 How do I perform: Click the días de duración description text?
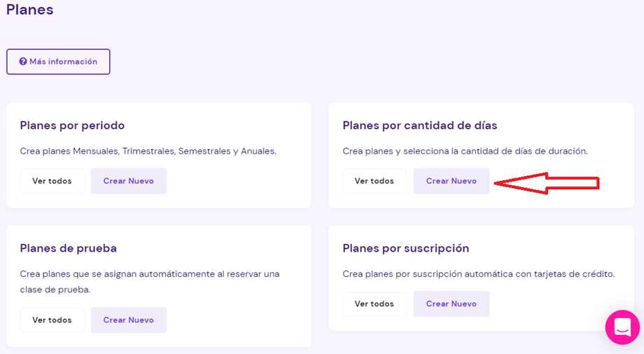click(x=465, y=151)
